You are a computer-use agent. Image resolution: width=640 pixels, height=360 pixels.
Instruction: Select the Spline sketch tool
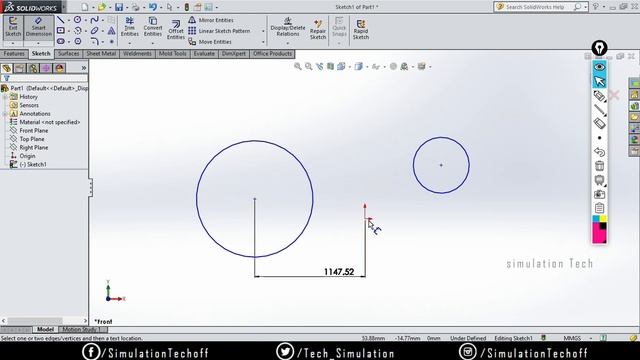(x=95, y=20)
